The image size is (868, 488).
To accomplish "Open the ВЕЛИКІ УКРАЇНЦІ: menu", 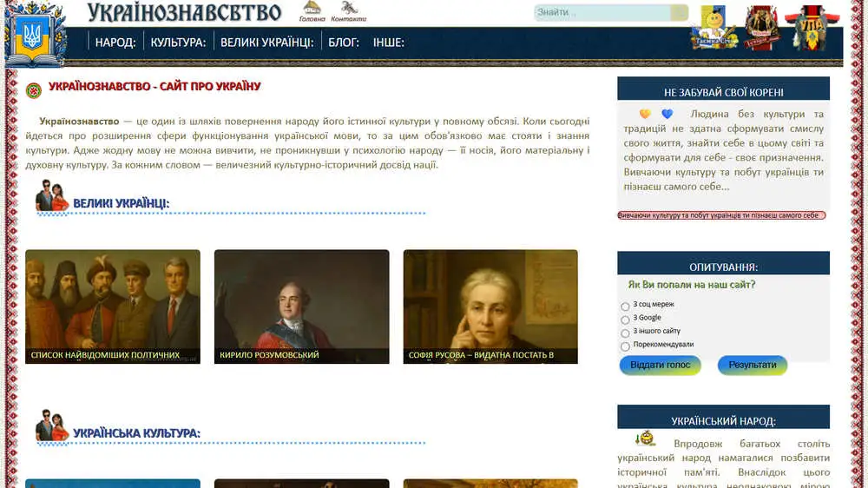I will pos(266,43).
